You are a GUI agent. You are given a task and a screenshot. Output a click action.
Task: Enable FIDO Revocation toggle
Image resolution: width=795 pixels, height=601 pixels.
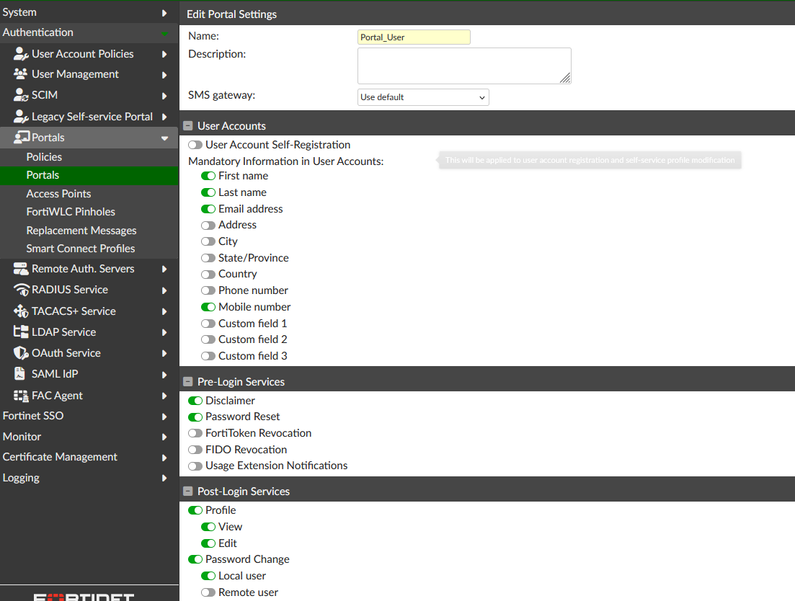click(195, 449)
